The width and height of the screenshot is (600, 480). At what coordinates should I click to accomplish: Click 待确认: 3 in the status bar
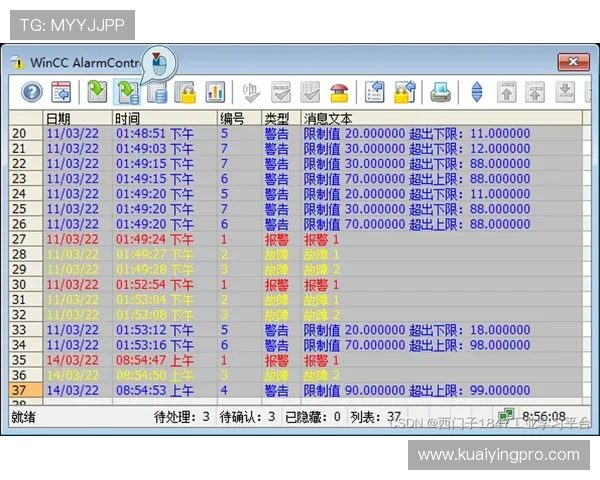(247, 417)
